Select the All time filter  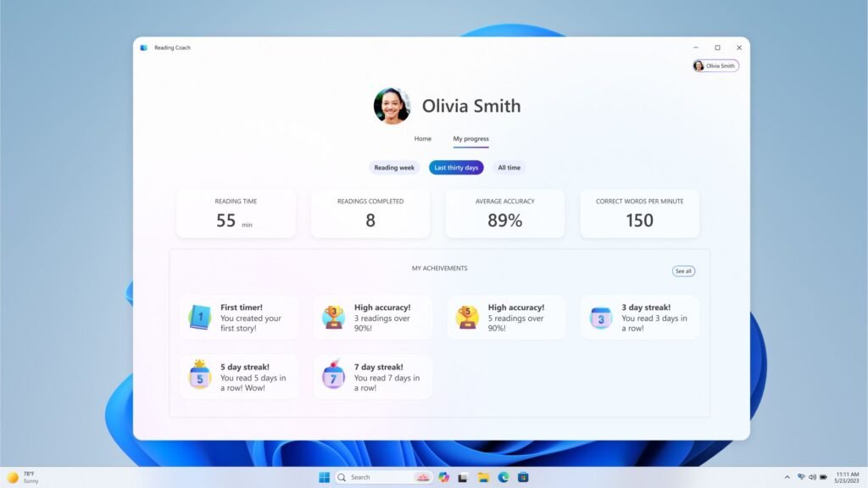pyautogui.click(x=509, y=168)
